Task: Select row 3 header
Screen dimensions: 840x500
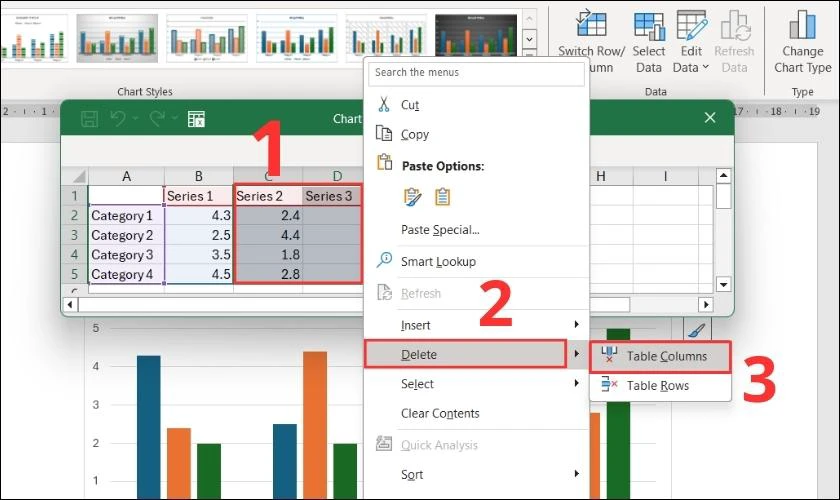Action: [x=74, y=235]
